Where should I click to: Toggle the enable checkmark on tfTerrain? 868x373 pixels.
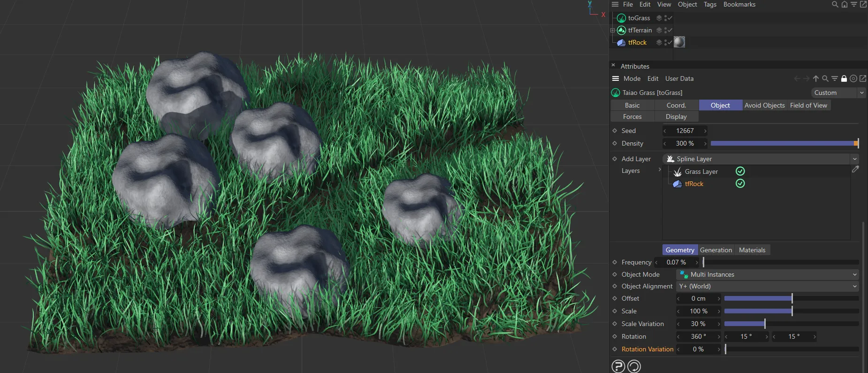coord(670,30)
